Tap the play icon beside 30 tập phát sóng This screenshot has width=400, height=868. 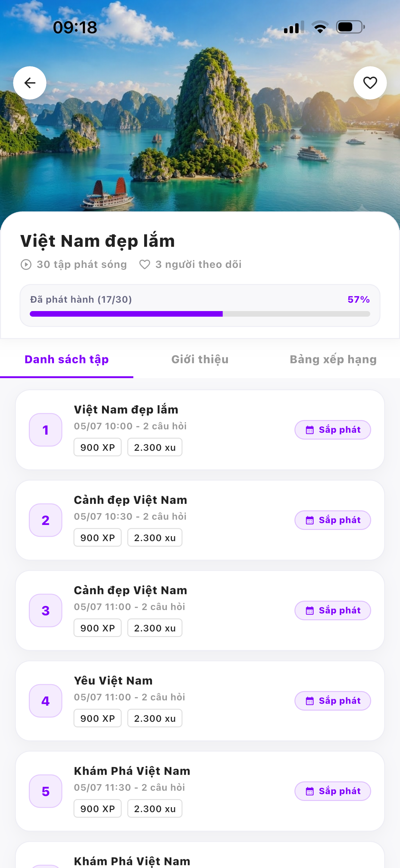[26, 264]
